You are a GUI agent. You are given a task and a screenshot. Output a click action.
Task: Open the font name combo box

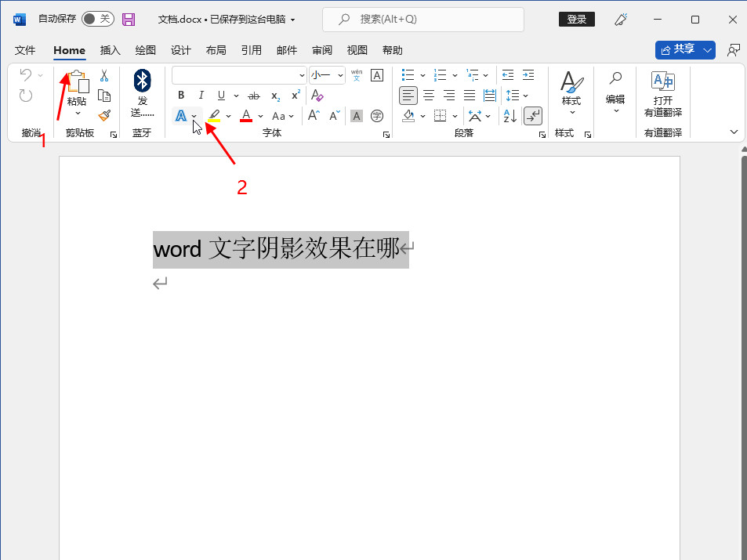point(239,75)
